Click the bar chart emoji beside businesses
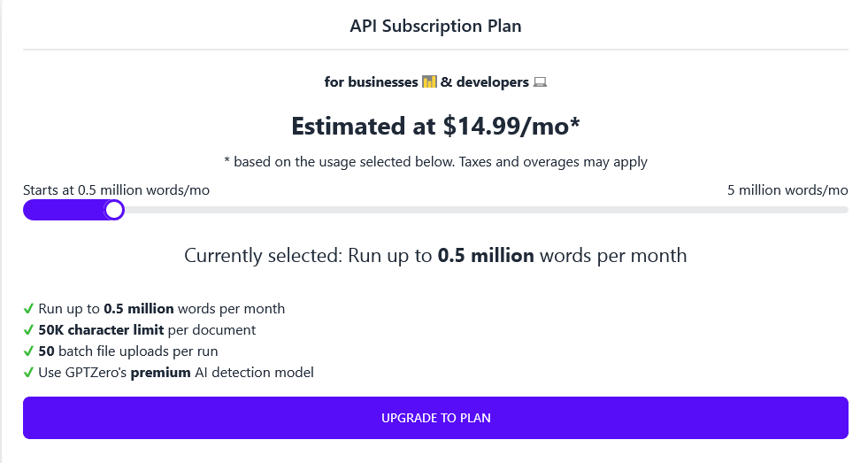Viewport: 868px width, 463px height. [x=429, y=82]
